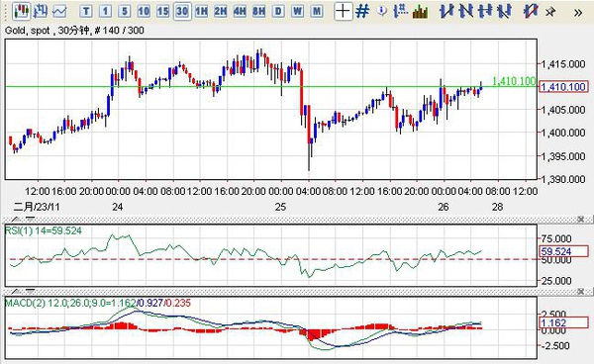Viewport: 594px width, 364px height.
Task: Switch to OHLC bar chart style
Action: click(41, 11)
